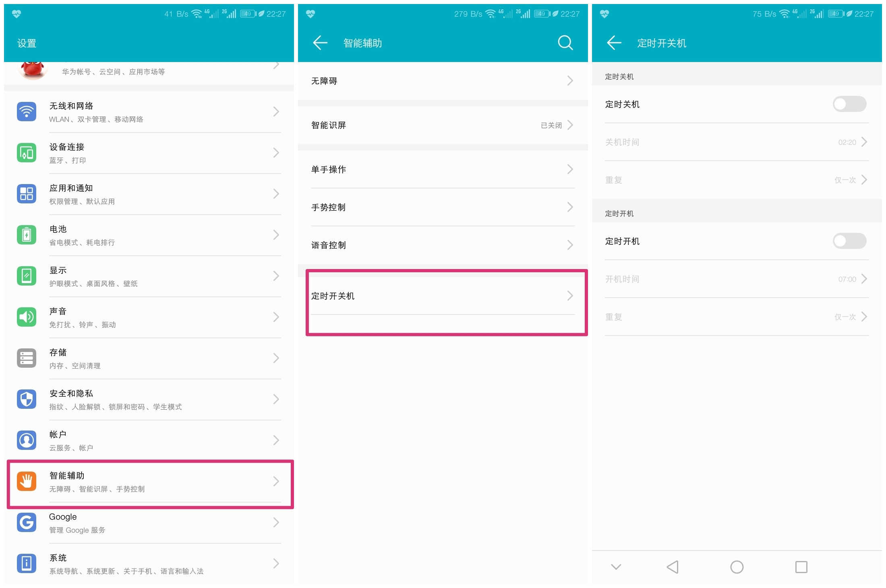
Task: Go back from 定时开关机 screen
Action: (613, 43)
